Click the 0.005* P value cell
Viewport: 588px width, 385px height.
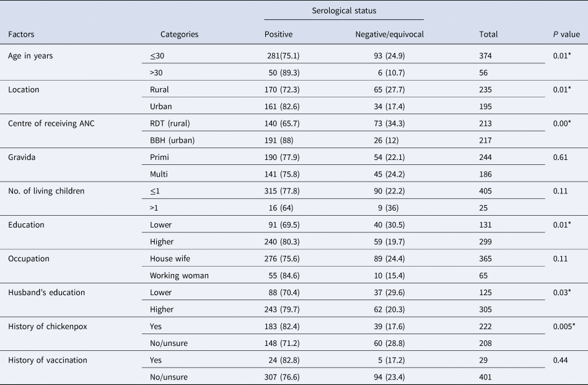tap(566, 325)
